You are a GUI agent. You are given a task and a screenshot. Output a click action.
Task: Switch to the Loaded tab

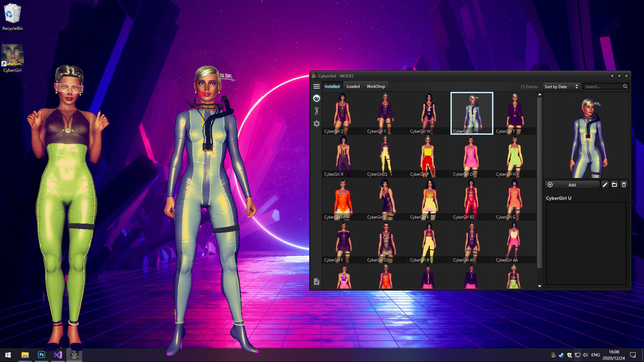tap(353, 86)
